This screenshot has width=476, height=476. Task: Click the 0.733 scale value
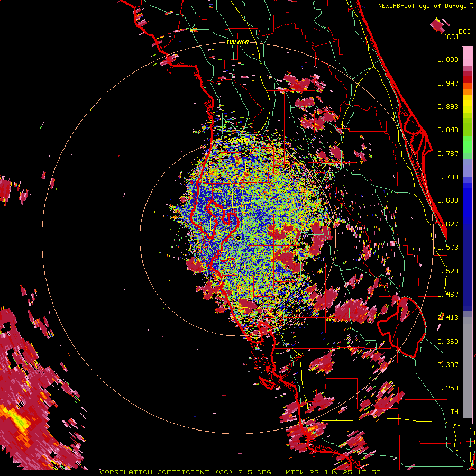pos(448,177)
